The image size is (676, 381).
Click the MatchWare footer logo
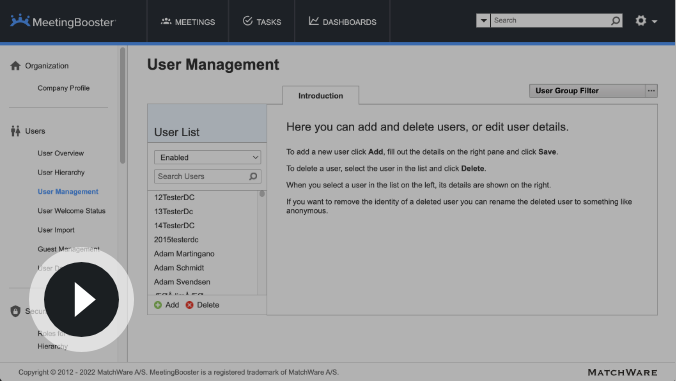[x=622, y=372]
